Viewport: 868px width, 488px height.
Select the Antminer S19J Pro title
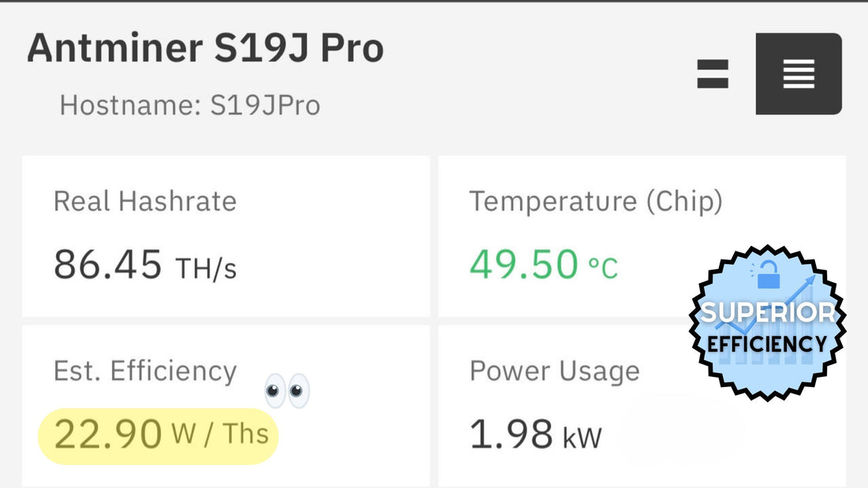coord(205,49)
